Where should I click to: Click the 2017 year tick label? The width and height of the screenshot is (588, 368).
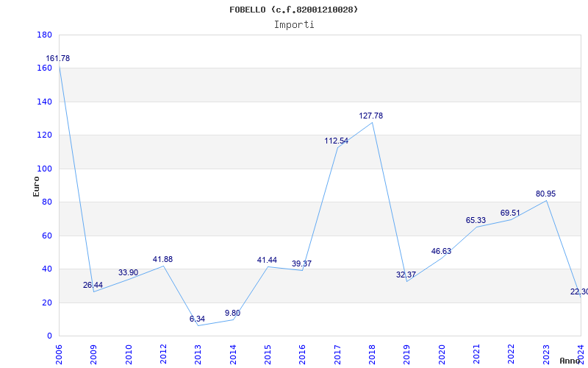(x=337, y=355)
